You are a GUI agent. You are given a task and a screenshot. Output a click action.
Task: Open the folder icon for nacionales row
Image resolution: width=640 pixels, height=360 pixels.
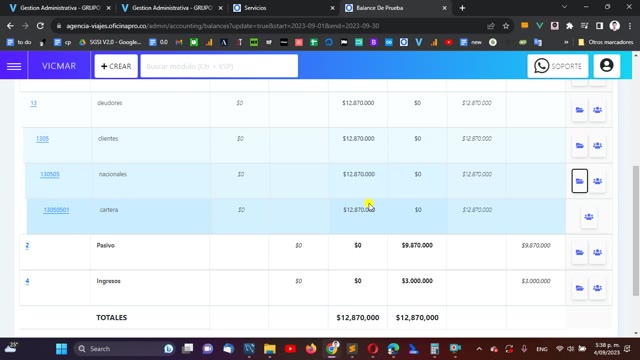(x=580, y=181)
